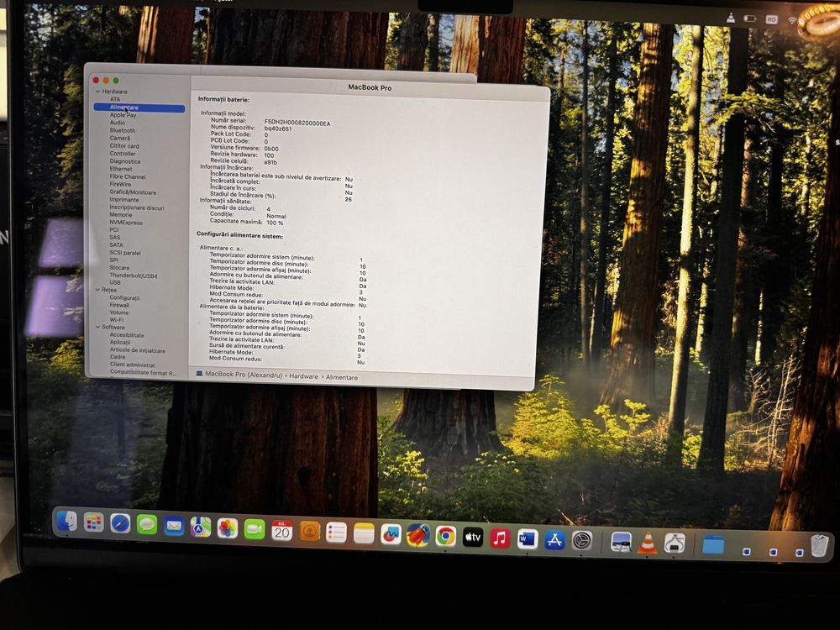Launch Freeform from the Dock
The width and height of the screenshot is (840, 630).
click(391, 534)
